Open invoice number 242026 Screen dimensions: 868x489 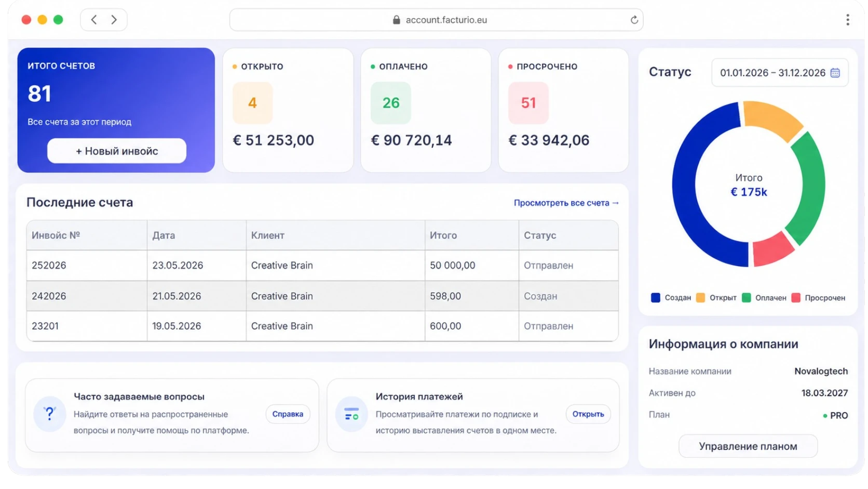click(x=49, y=296)
